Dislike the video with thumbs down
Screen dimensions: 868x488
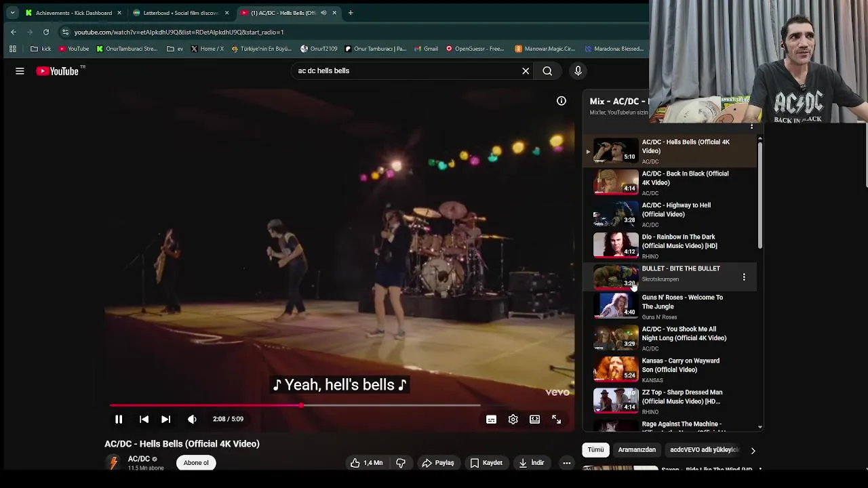click(401, 463)
